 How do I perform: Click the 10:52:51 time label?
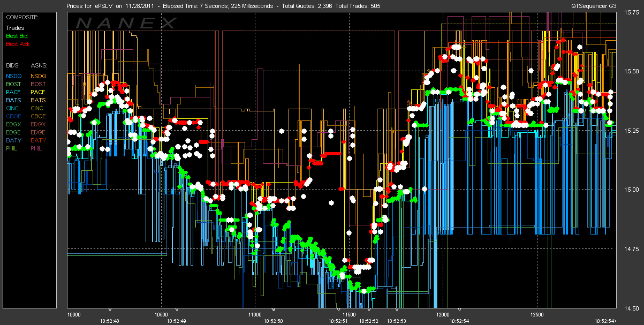(x=338, y=321)
